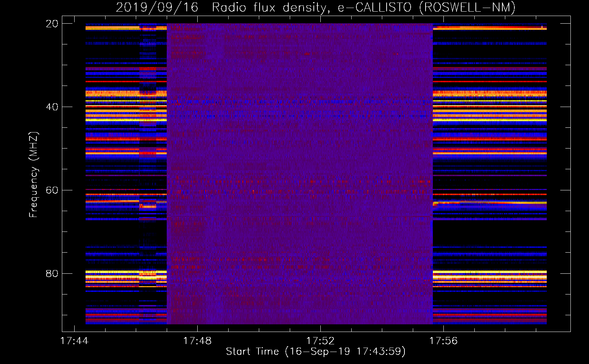Viewport: 589px width, 364px height.
Task: Click the 'Start Time (16-Sep-19 17:43:59)' axis label
Action: point(316,352)
